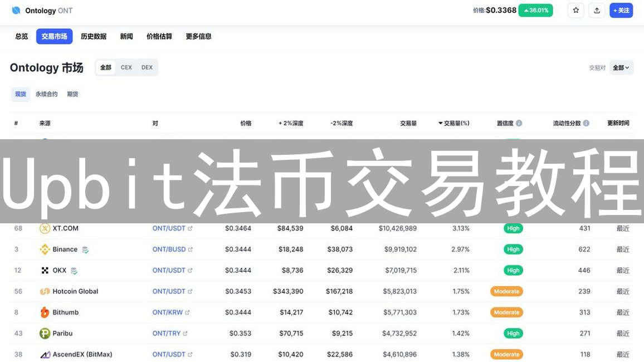This screenshot has width=644, height=362.
Task: Sort by 交易量(%) column header
Action: (454, 123)
